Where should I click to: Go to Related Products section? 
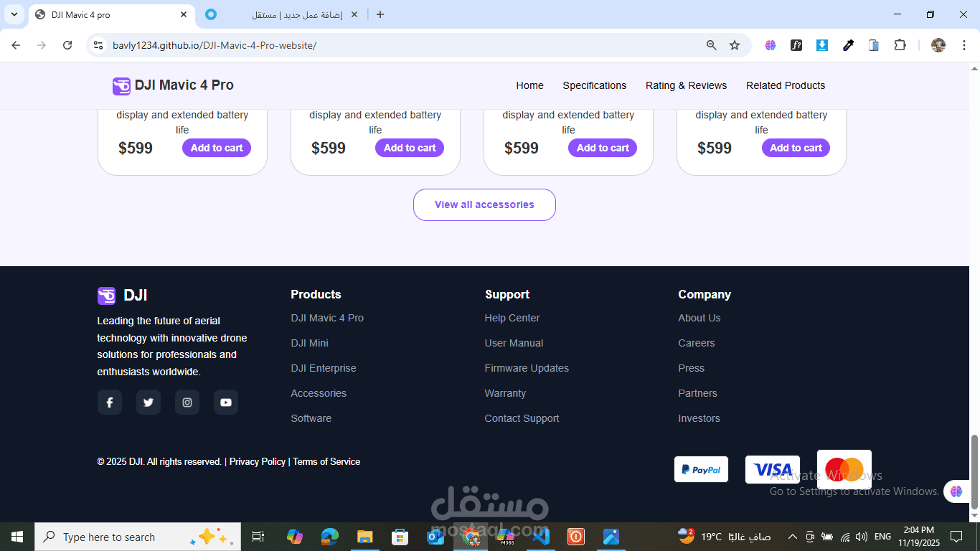tap(786, 85)
